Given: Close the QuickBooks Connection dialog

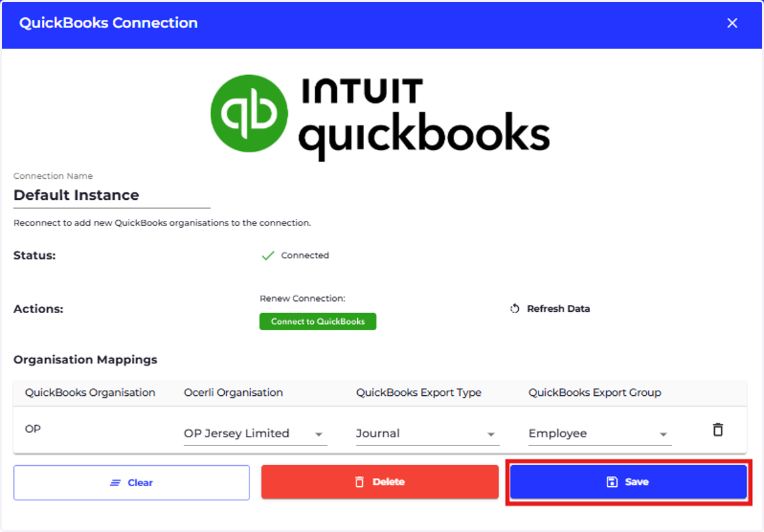Looking at the screenshot, I should tap(732, 23).
